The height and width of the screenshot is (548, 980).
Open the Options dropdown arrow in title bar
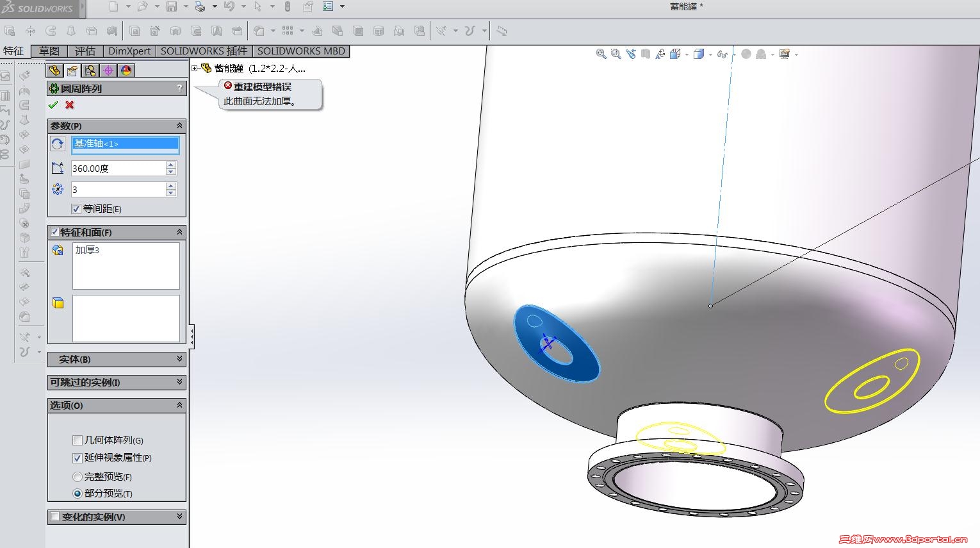click(342, 6)
